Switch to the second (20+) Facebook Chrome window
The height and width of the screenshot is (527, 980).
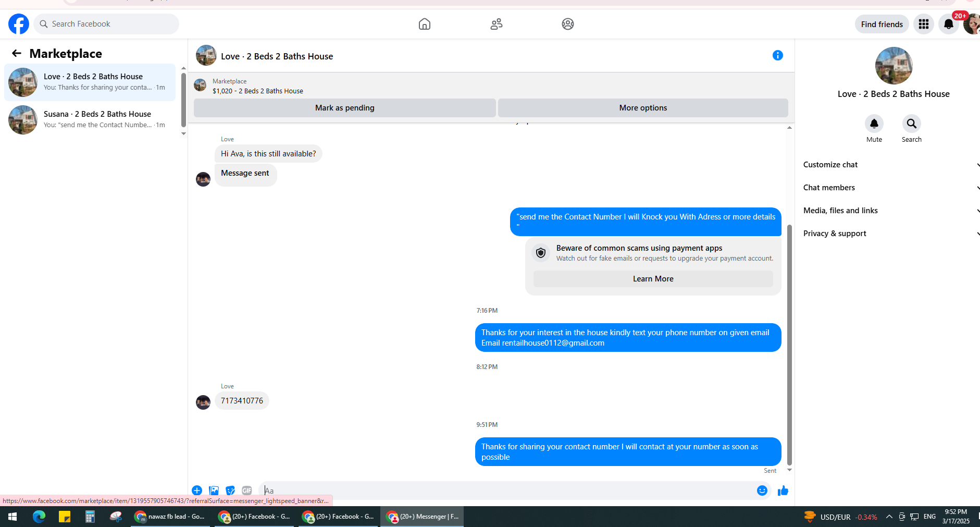(338, 517)
